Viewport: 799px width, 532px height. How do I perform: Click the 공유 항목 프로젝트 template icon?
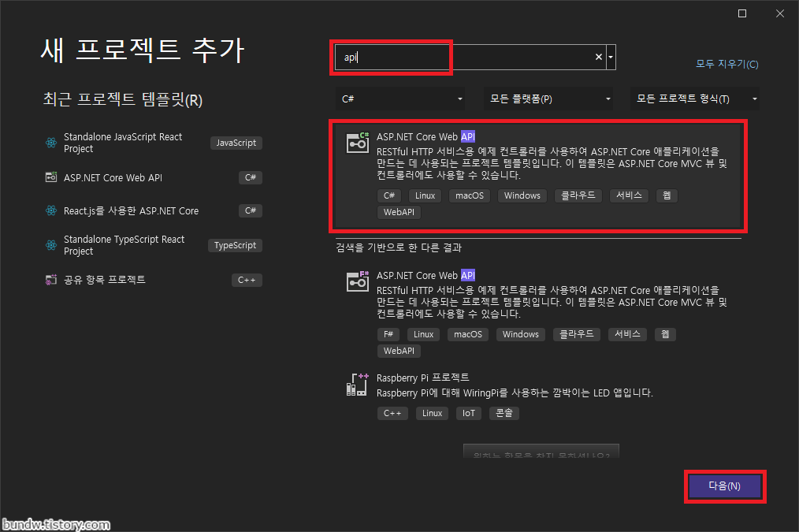[x=51, y=280]
